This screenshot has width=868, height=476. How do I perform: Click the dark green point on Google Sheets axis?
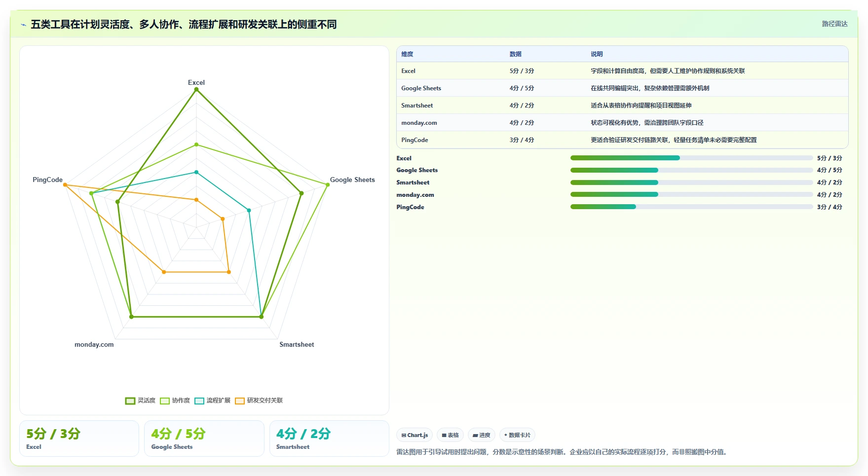[x=302, y=193]
